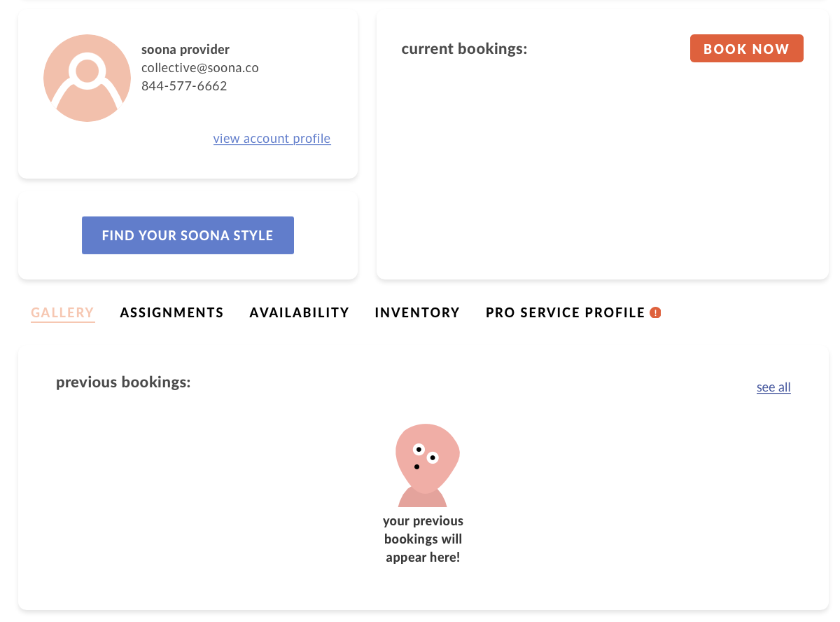840x622 pixels.
Task: Open the Gallery tab
Action: tap(62, 312)
